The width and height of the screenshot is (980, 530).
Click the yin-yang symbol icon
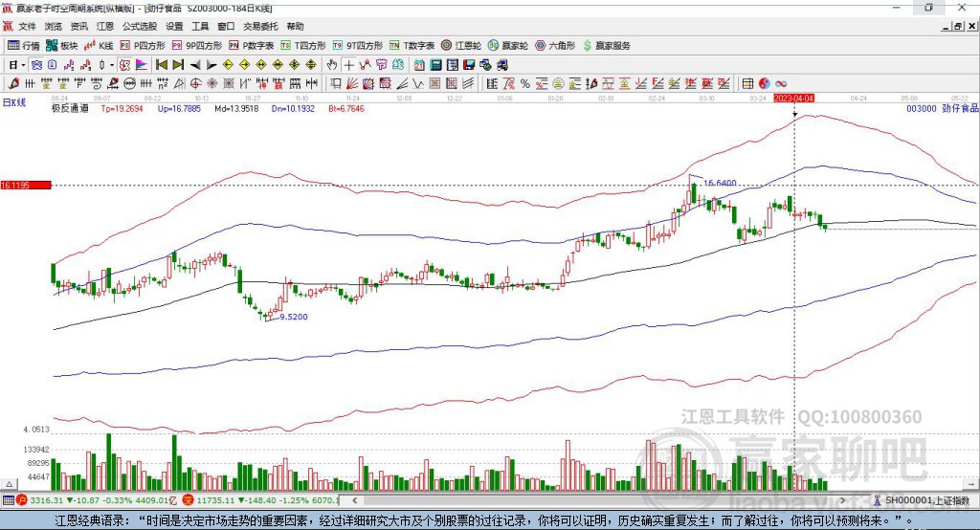[765, 84]
